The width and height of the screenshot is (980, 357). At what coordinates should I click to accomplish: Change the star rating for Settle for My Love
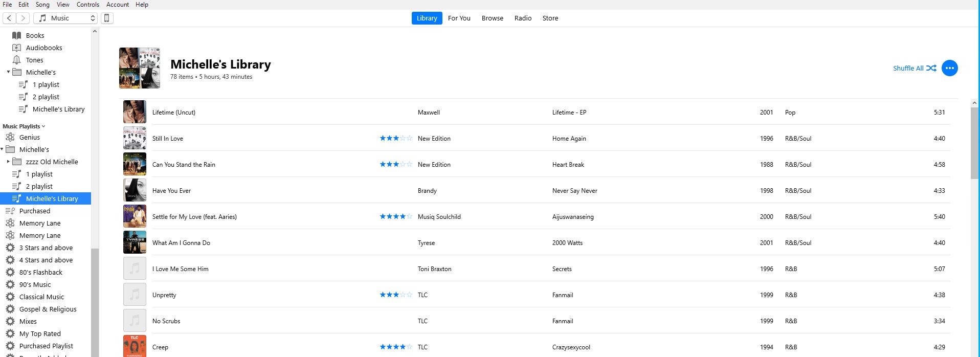[396, 216]
